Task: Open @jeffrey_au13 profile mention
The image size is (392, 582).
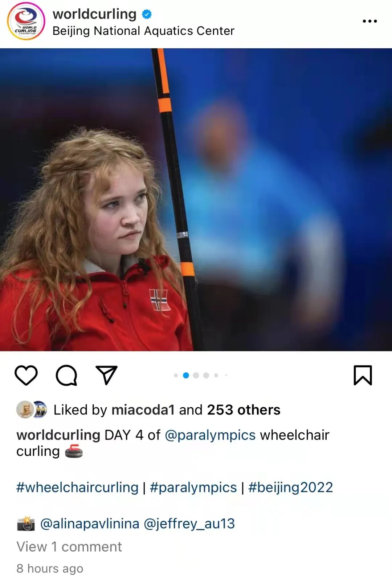Action: click(x=189, y=524)
